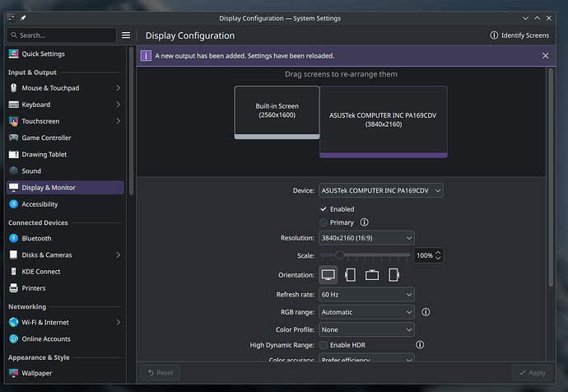
Task: Select the ASUSTek PA169CDV monitor box
Action: (x=384, y=122)
